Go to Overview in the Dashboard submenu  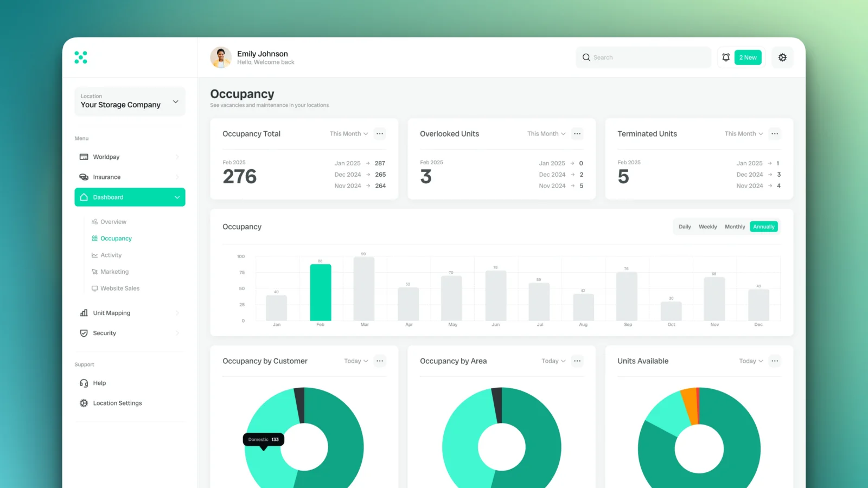113,222
